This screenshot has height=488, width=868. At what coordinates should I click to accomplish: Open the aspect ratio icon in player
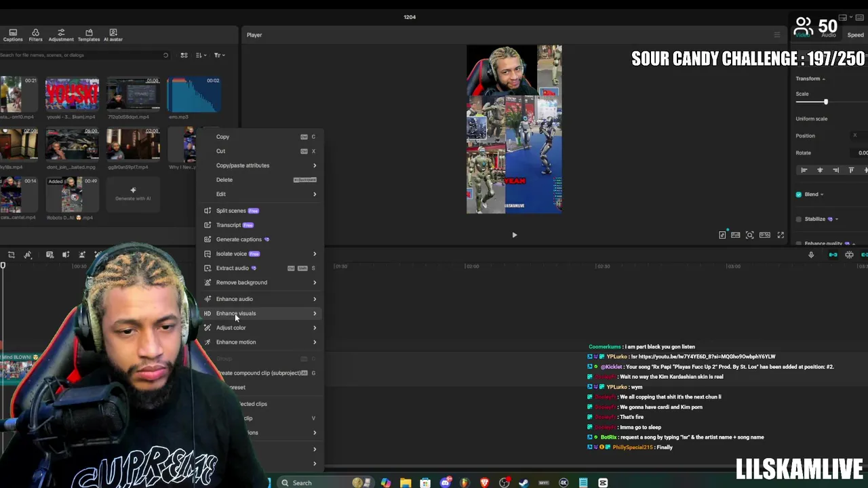tap(765, 235)
